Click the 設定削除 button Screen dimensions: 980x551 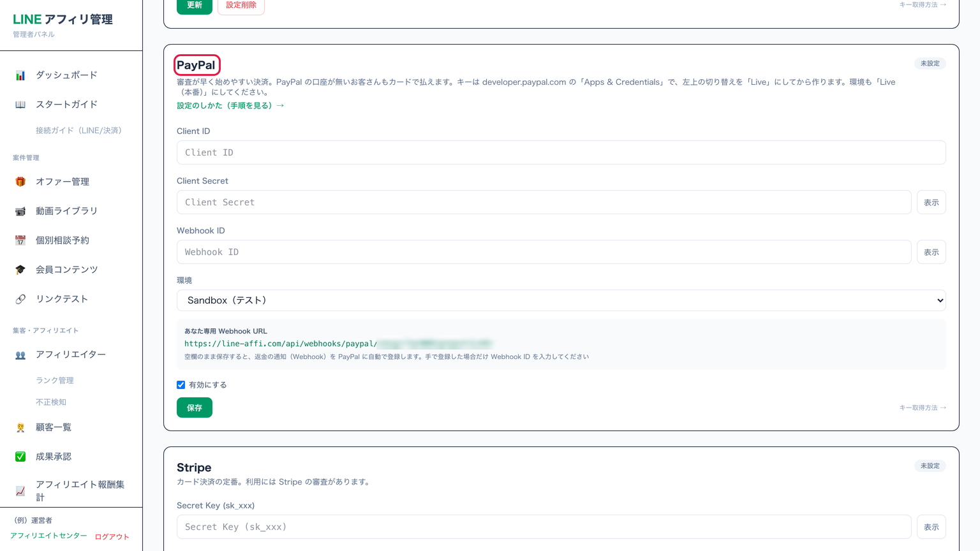coord(241,5)
